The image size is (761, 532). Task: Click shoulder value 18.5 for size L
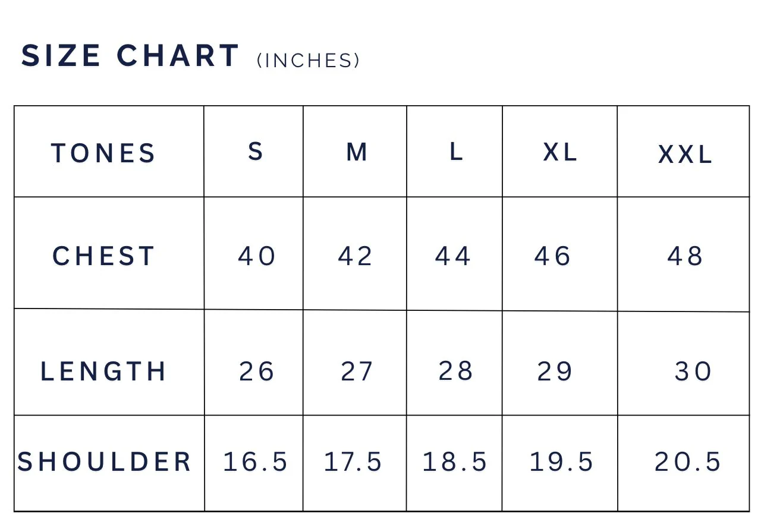[x=455, y=462]
